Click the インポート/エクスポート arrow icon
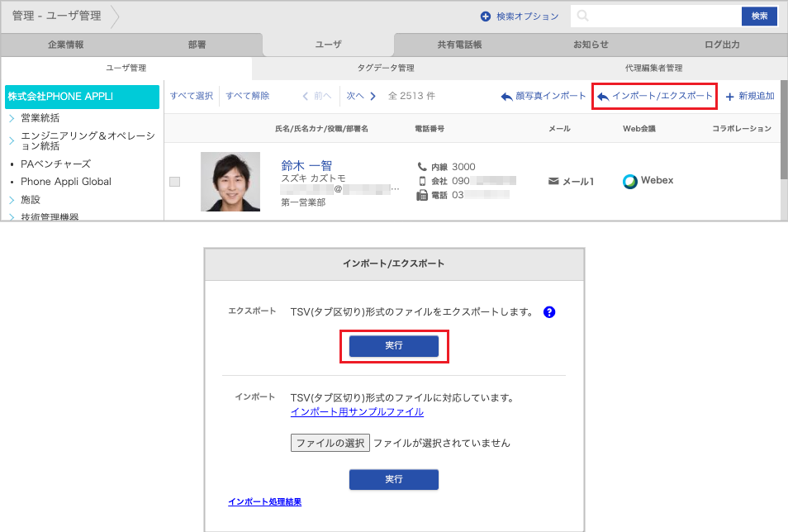This screenshot has width=788, height=532. [x=603, y=97]
